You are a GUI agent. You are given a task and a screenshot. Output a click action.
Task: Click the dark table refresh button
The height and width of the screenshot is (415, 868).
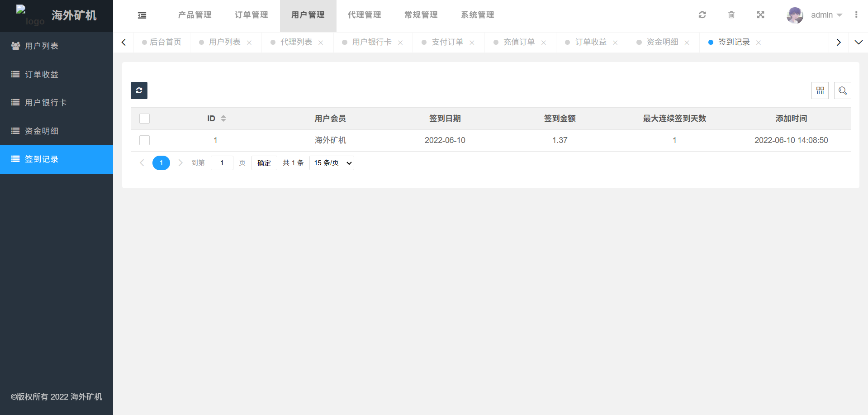[x=139, y=91]
